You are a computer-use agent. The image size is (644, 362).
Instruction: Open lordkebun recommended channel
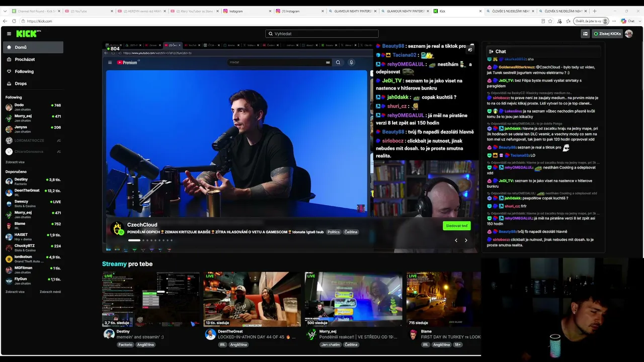33,258
